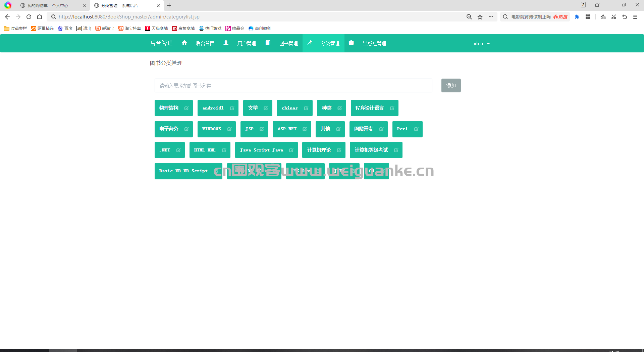Viewport: 644px width, 352px height.
Task: Open the 唯品会 bookmark
Action: [x=235, y=29]
